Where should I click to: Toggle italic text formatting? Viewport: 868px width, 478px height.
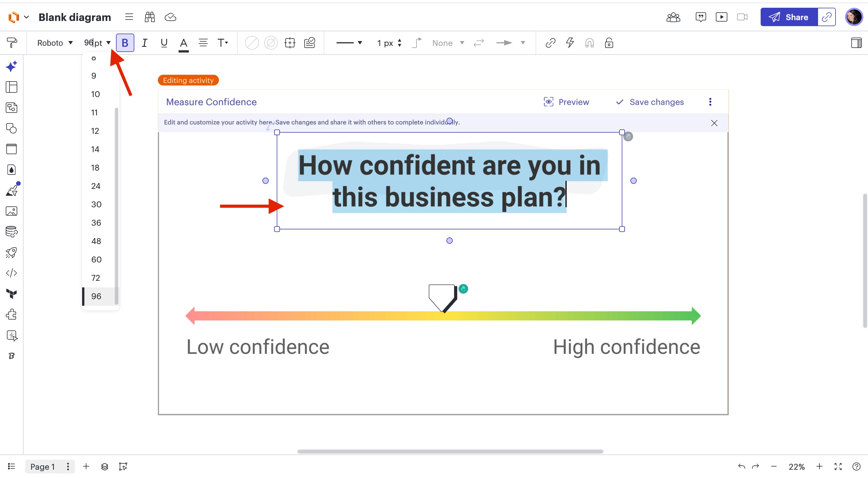click(144, 43)
